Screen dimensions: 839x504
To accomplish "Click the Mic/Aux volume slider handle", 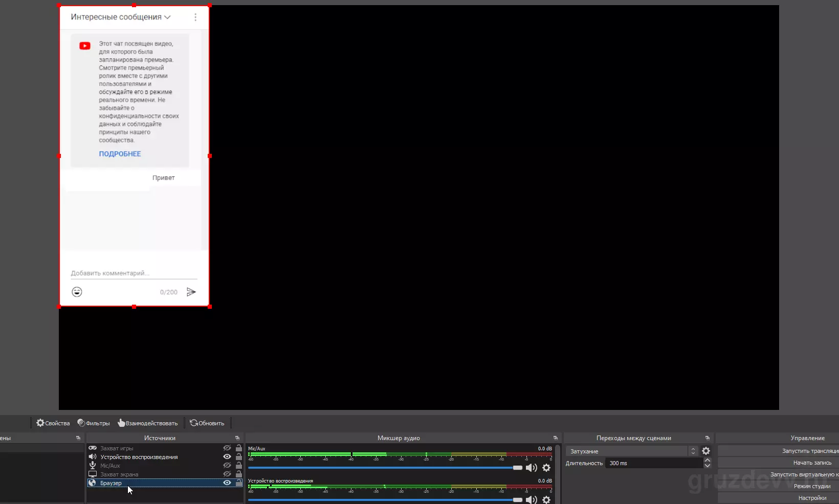I will tap(517, 468).
